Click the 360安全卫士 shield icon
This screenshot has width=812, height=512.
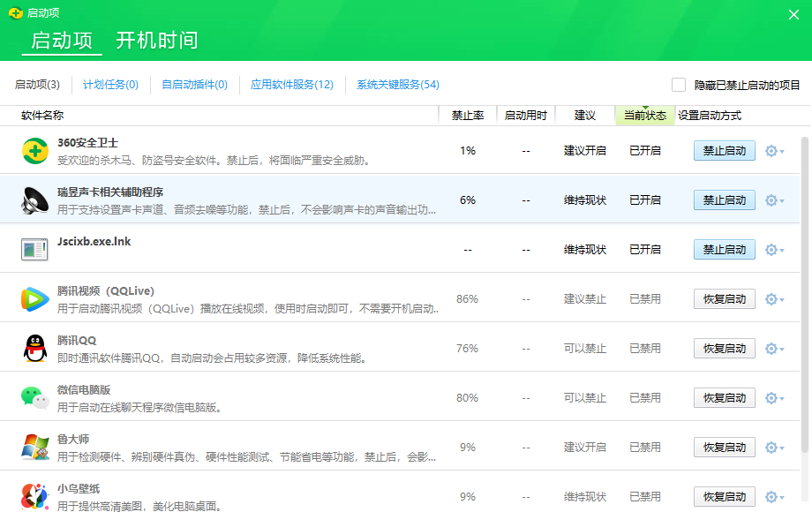point(34,150)
